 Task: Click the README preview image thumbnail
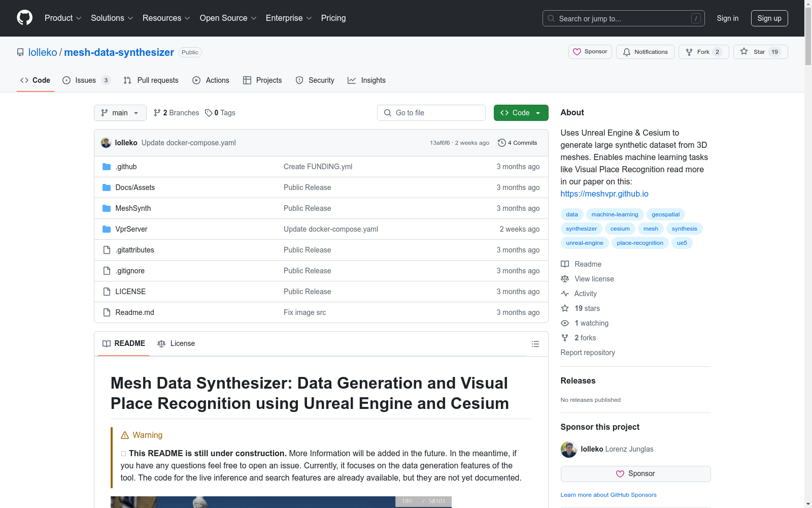(281, 502)
